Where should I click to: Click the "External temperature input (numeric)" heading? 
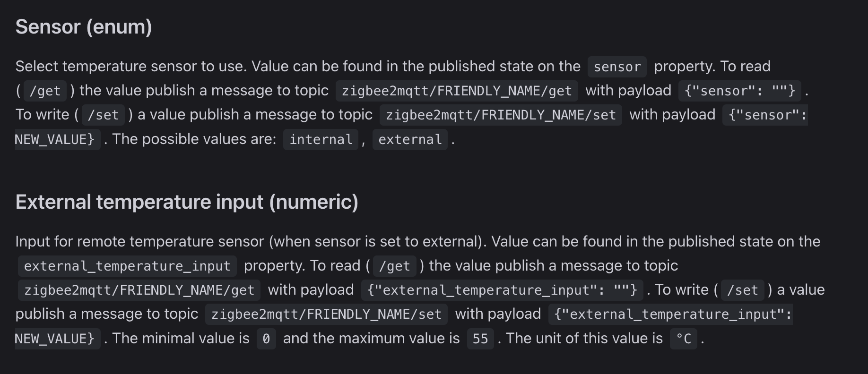(x=187, y=202)
